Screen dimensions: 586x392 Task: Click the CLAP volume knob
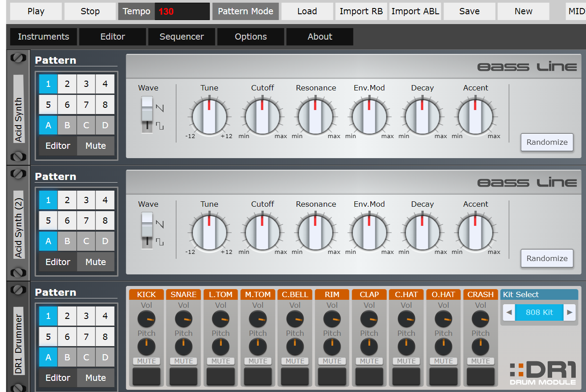tap(369, 319)
